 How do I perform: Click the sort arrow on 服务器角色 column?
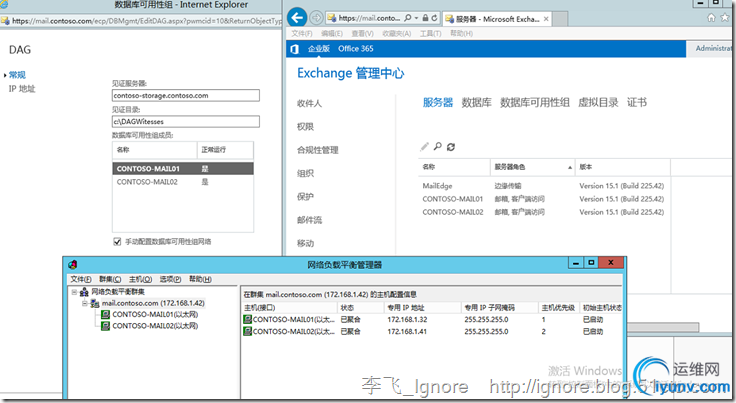[570, 167]
